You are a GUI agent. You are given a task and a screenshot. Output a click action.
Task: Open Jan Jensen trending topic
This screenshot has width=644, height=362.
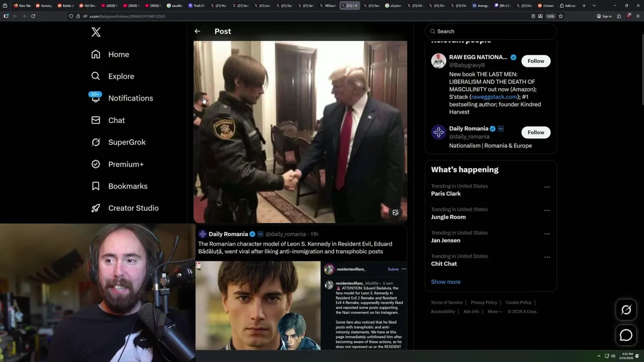pos(446,240)
